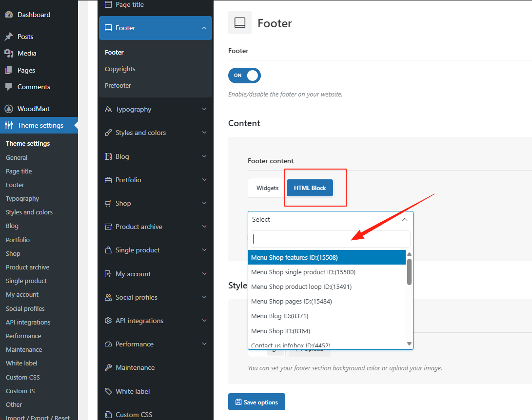Screen dimensions: 532x420
Task: Open Media library icon in sidebar
Action: (x=9, y=53)
